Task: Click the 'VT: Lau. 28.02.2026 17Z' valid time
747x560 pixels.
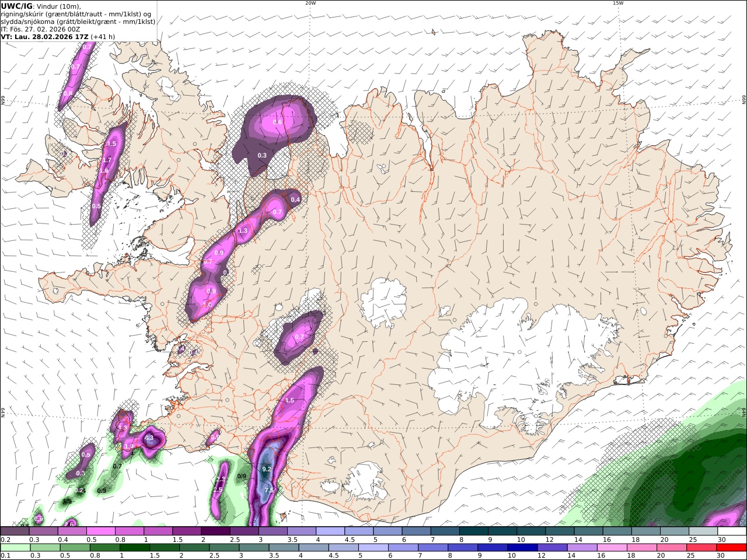Action: pos(45,36)
